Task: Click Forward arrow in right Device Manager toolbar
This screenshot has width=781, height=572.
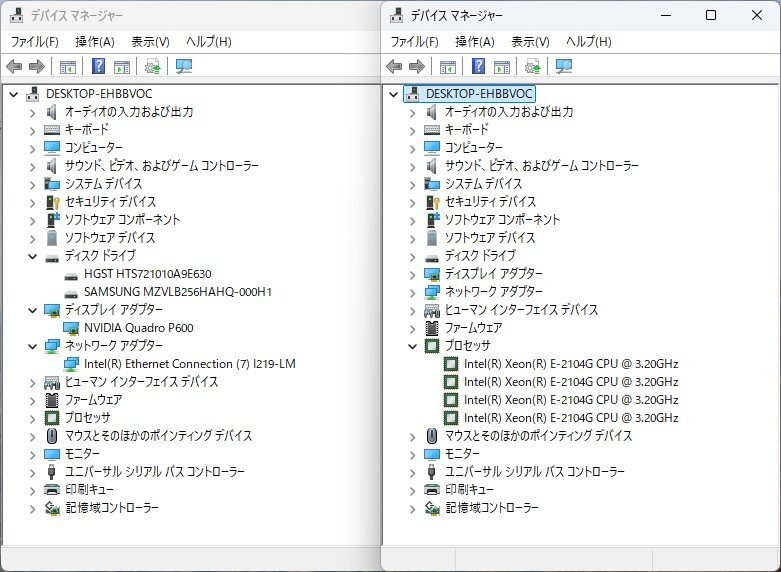Action: (x=417, y=66)
